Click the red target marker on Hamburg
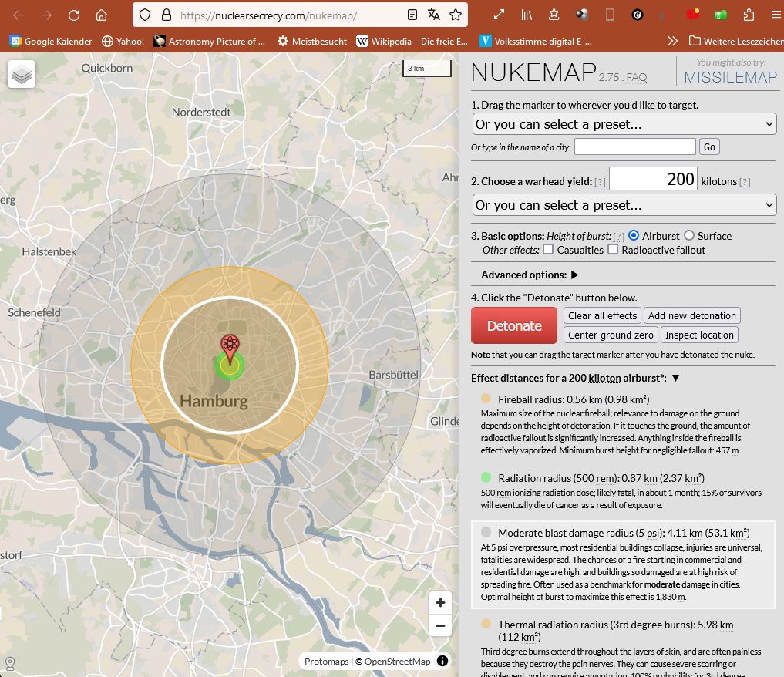Image resolution: width=784 pixels, height=677 pixels. pos(230,349)
